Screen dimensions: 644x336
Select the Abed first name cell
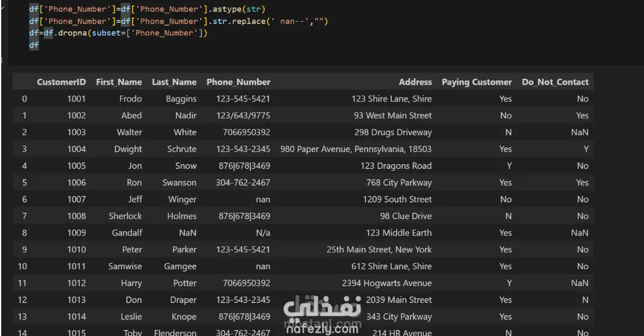click(x=131, y=115)
